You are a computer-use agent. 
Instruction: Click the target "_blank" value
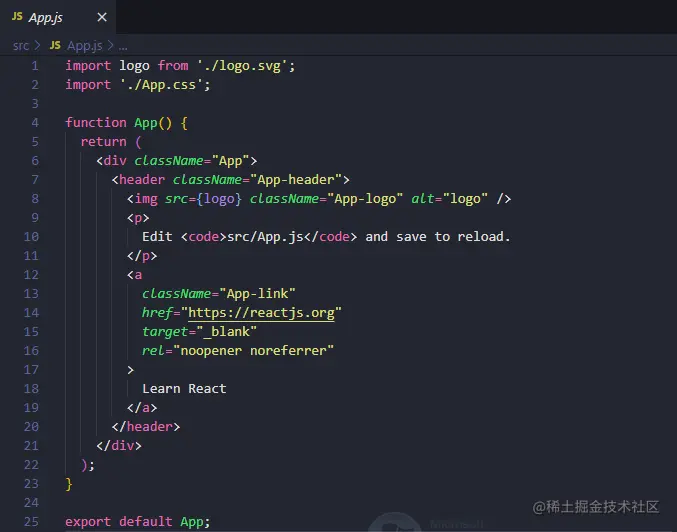point(227,332)
